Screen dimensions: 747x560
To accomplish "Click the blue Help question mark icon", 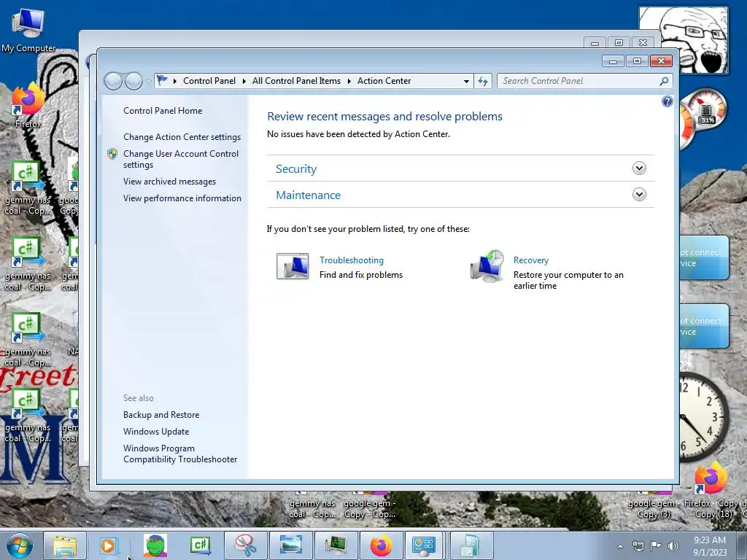I will point(667,101).
